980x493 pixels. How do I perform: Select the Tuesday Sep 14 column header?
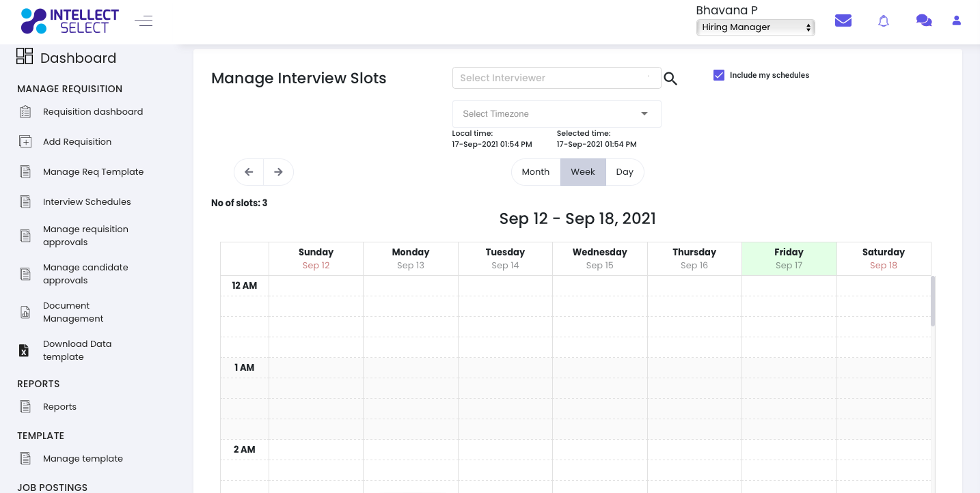click(505, 259)
